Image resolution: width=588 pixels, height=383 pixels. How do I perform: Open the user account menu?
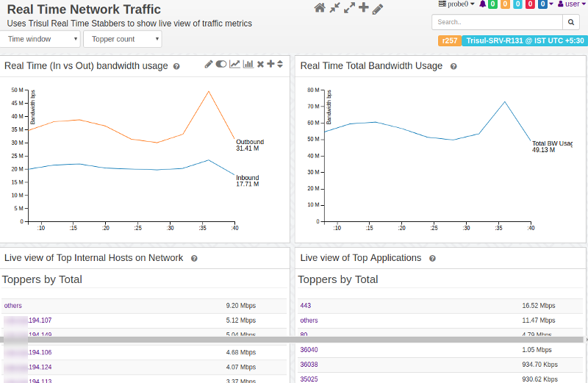pos(568,4)
